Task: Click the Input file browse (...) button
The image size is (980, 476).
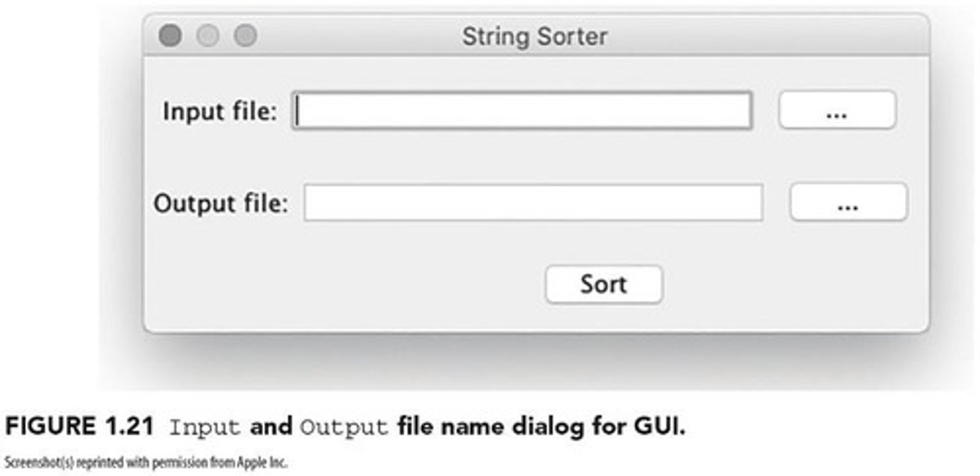Action: click(837, 110)
